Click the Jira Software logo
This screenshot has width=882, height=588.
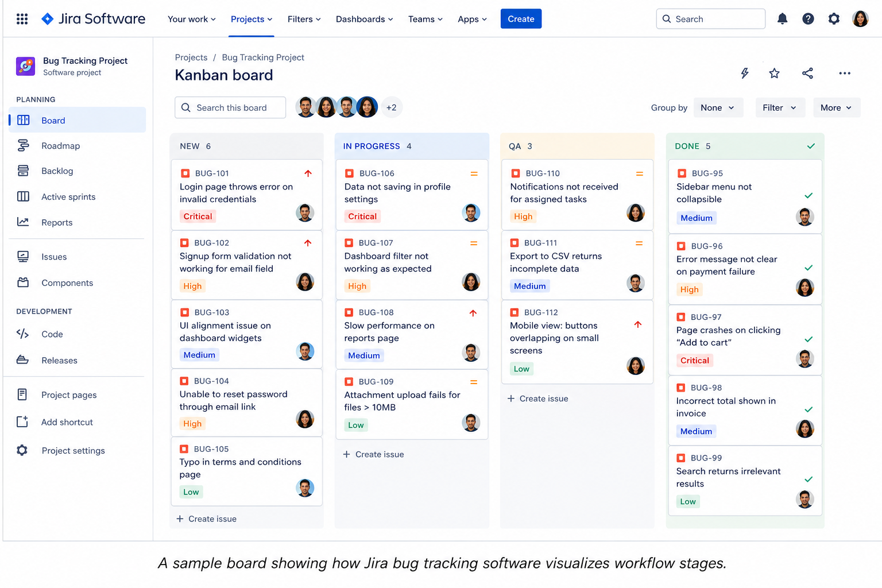94,19
